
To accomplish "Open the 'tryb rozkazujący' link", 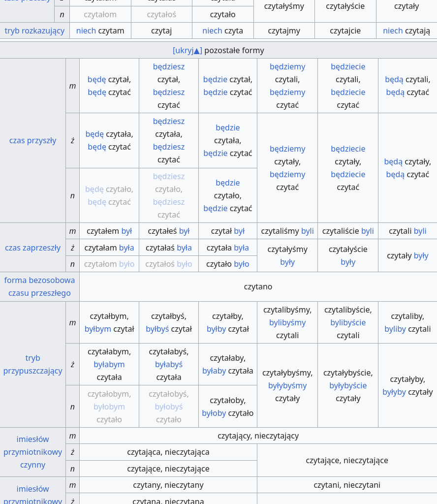I will tap(34, 31).
